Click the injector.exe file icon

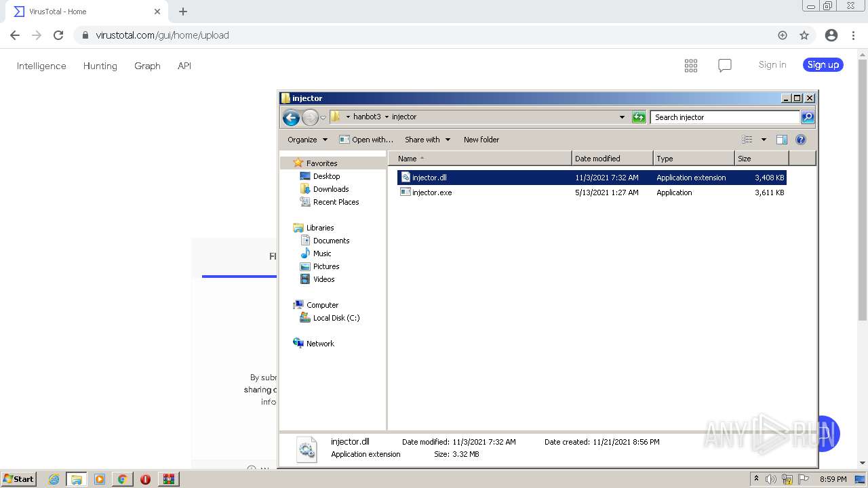(406, 192)
